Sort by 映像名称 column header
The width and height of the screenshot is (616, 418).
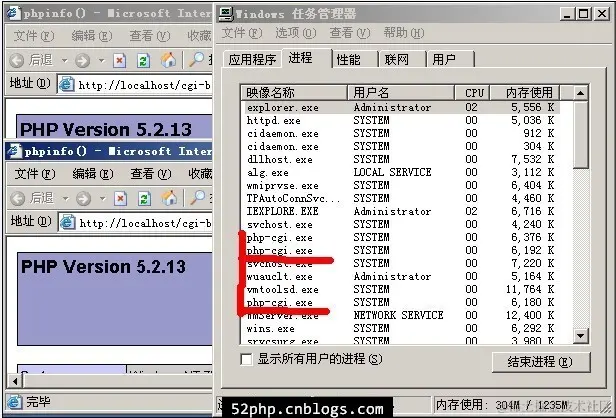294,93
